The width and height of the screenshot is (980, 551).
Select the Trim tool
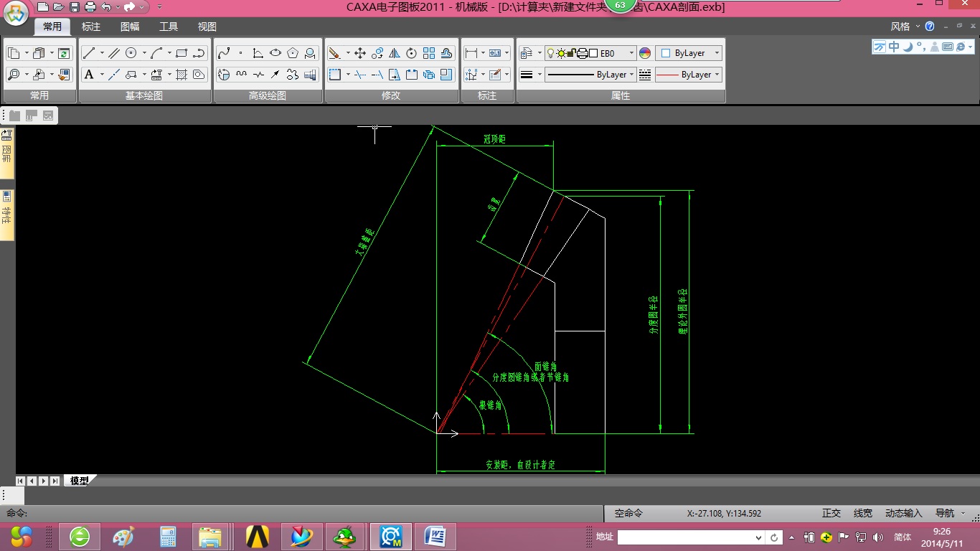coord(360,75)
